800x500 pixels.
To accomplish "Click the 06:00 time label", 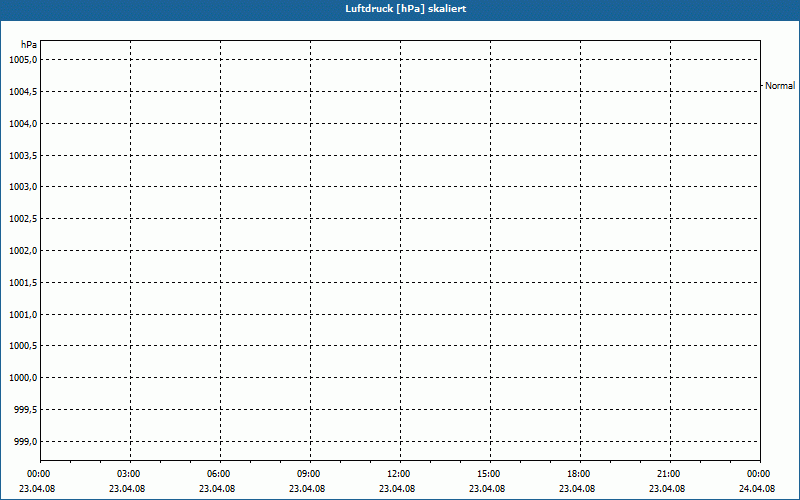I will click(x=219, y=474).
